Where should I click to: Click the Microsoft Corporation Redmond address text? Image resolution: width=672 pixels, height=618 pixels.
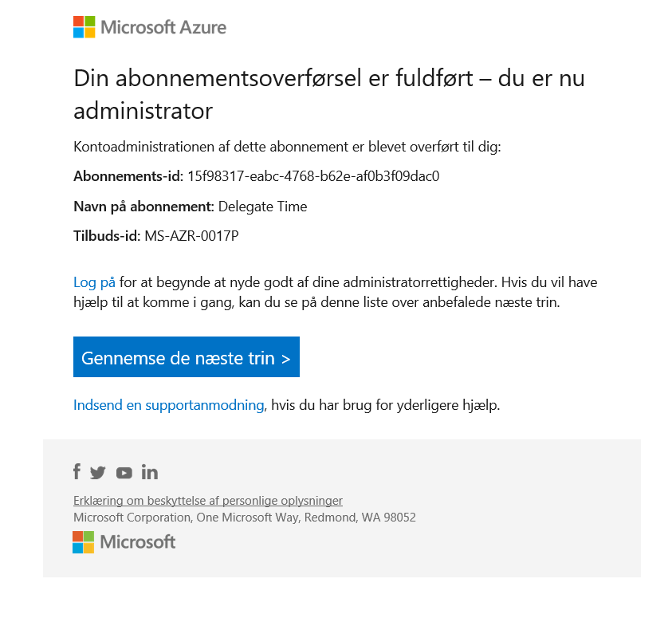[244, 518]
